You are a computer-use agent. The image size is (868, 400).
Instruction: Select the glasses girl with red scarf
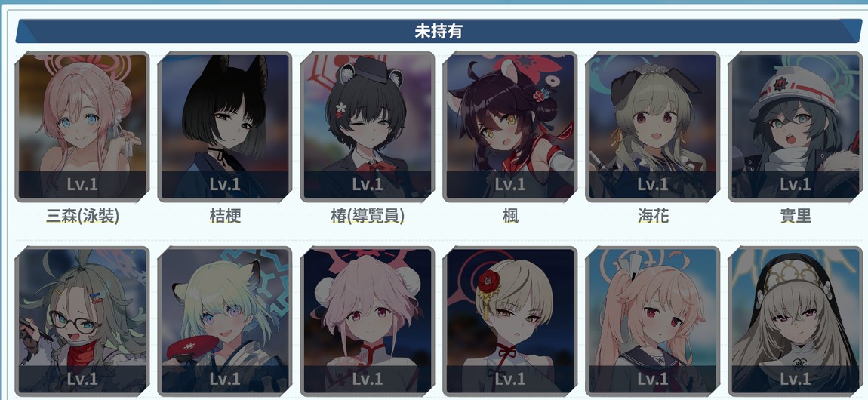click(82, 322)
